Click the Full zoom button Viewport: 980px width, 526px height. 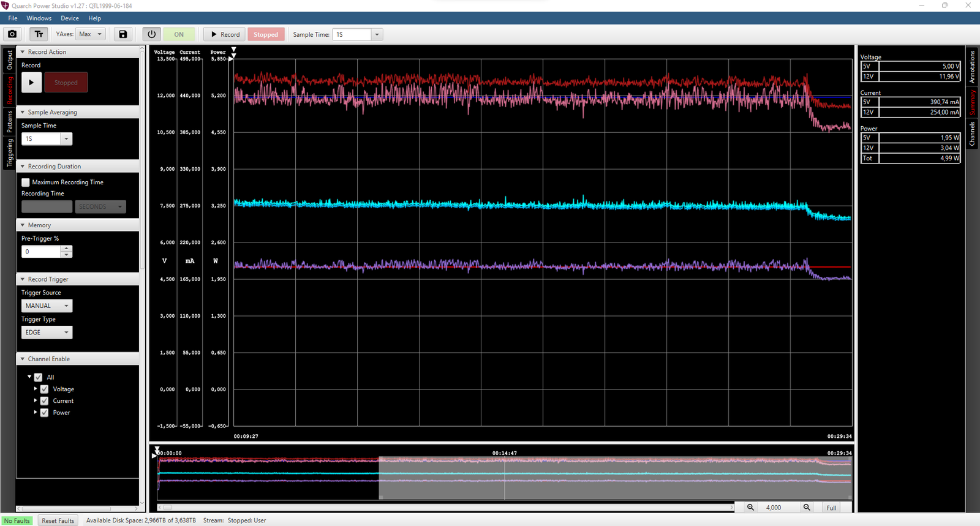[x=831, y=508]
